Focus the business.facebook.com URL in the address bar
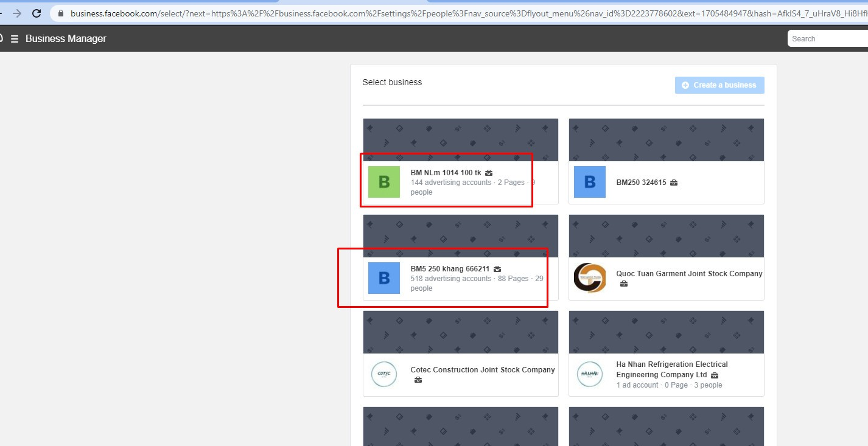 469,13
